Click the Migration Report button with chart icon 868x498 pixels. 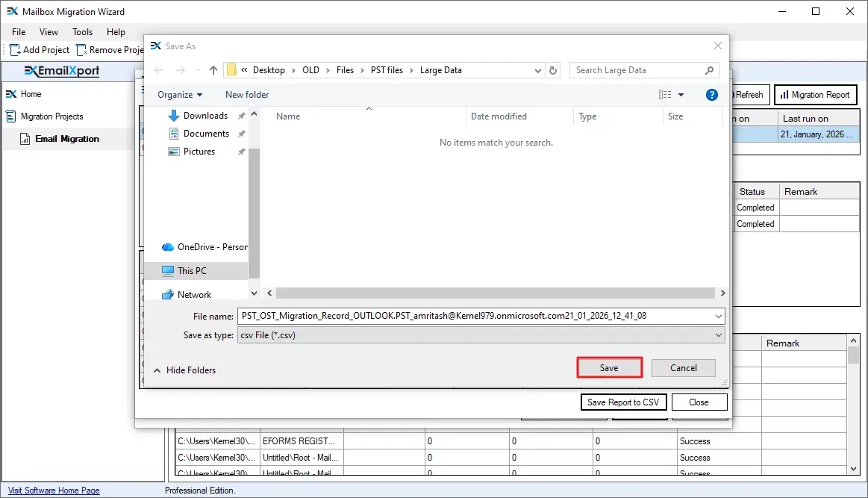(815, 94)
